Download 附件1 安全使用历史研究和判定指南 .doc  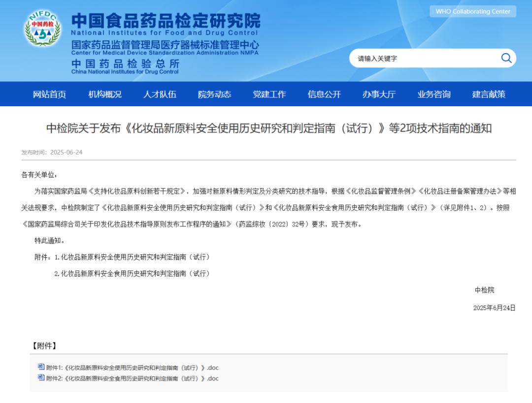(133, 368)
